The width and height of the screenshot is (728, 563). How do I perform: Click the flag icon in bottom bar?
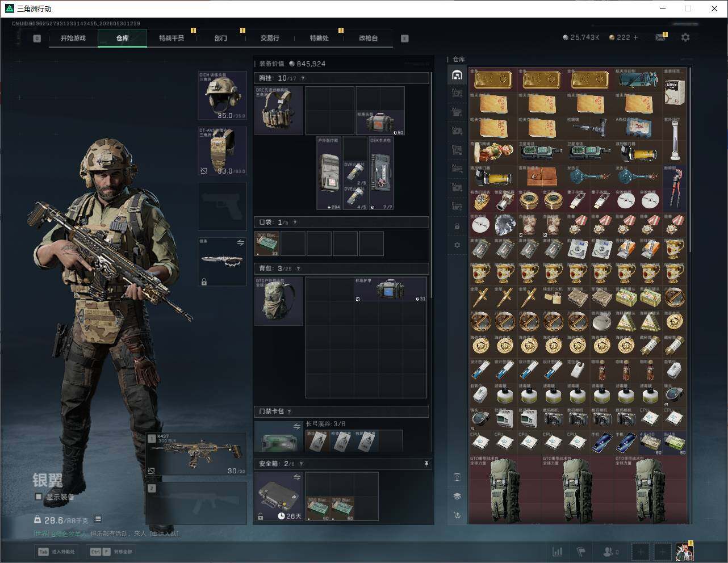581,552
